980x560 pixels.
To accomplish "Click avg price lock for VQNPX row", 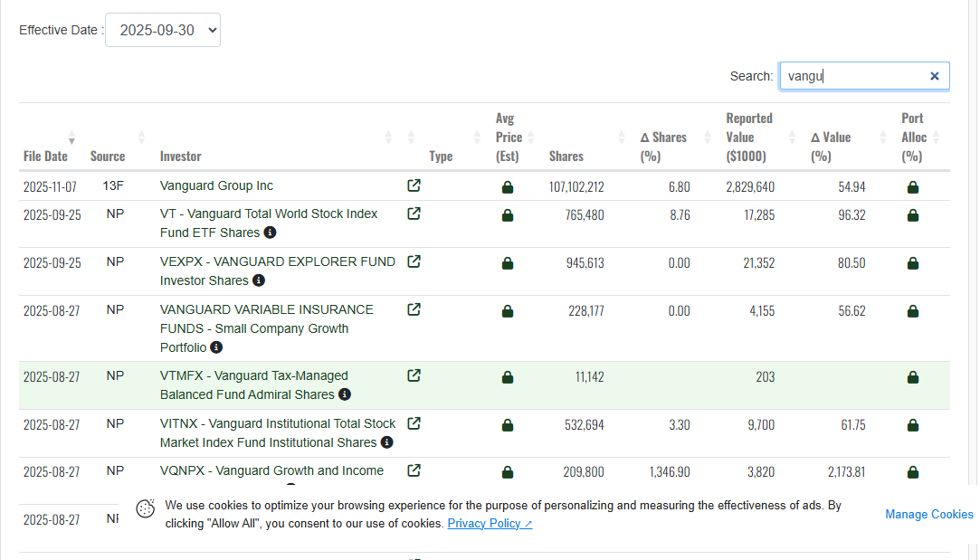I will click(x=508, y=472).
